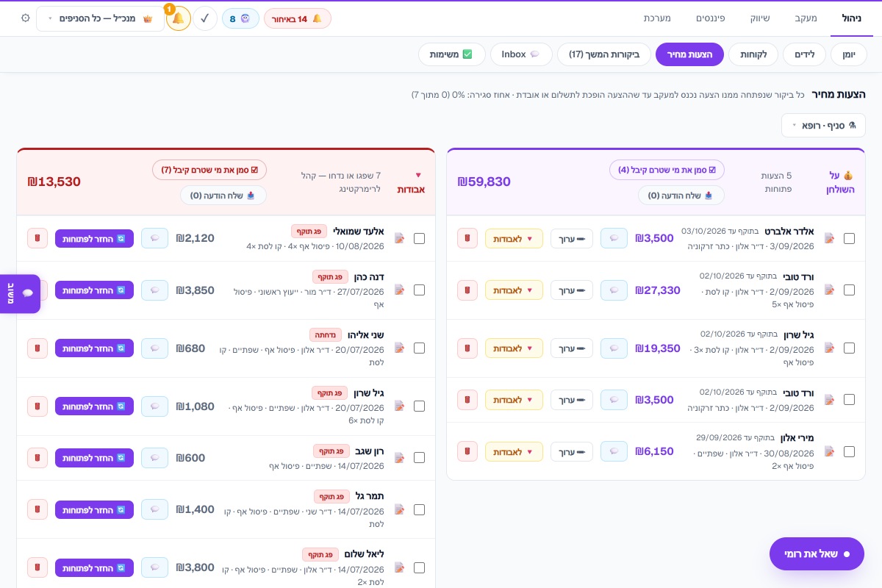Open settings via the gear icon
This screenshot has width=882, height=588.
click(26, 18)
